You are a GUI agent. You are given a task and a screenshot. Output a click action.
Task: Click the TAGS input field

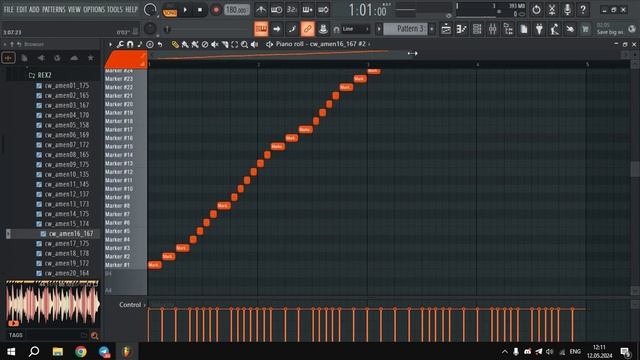coord(55,336)
